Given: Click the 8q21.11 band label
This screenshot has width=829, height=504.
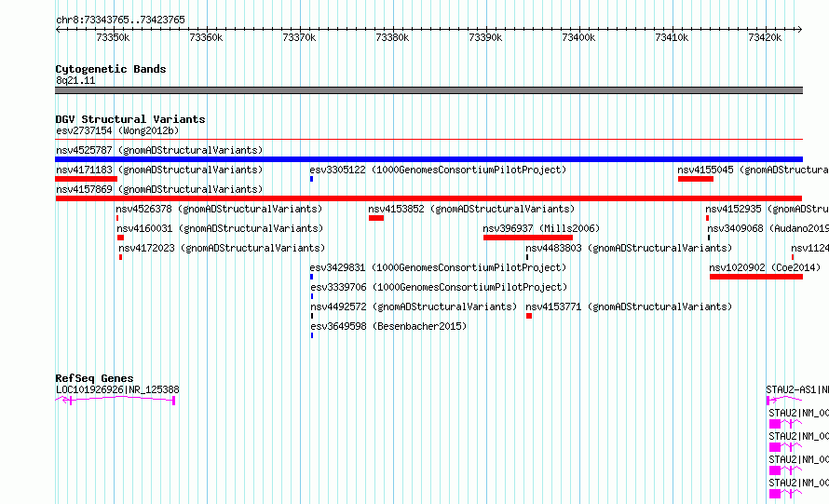Looking at the screenshot, I should [x=75, y=80].
